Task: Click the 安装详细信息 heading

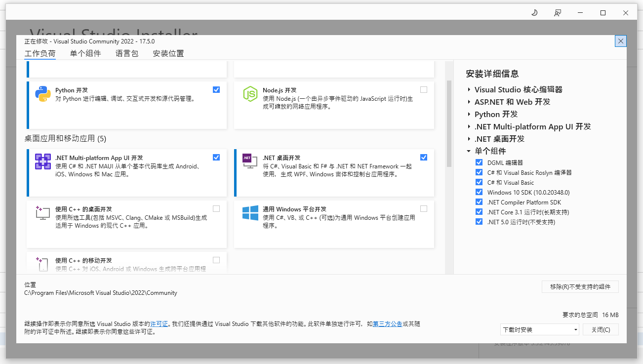Action: (492, 74)
